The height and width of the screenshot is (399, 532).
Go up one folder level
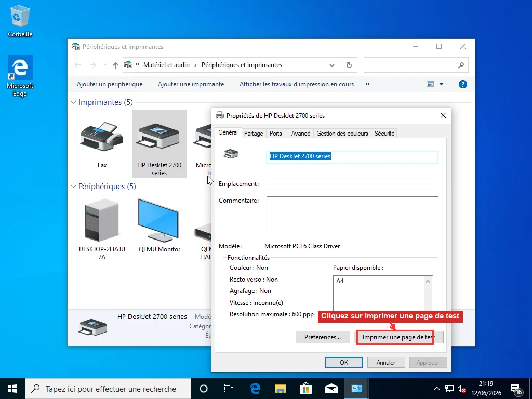tap(116, 65)
